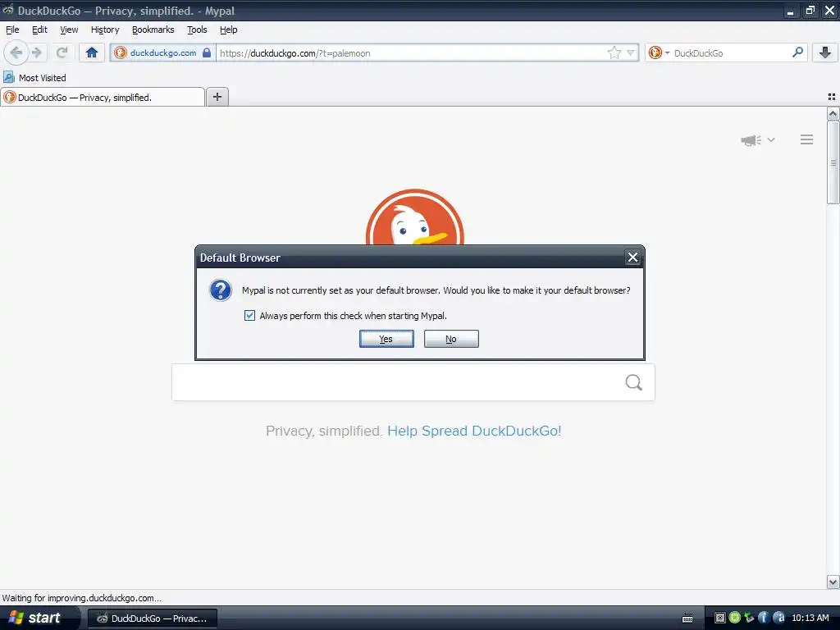Open DuckDuckGo megaphone announcements menu

click(x=757, y=139)
